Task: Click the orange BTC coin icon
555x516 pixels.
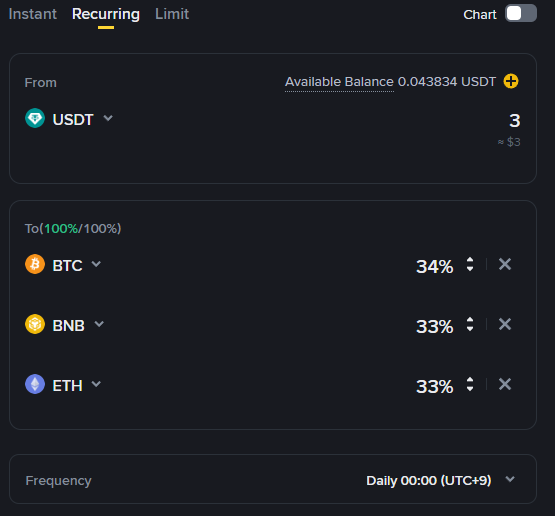Action: coord(35,264)
